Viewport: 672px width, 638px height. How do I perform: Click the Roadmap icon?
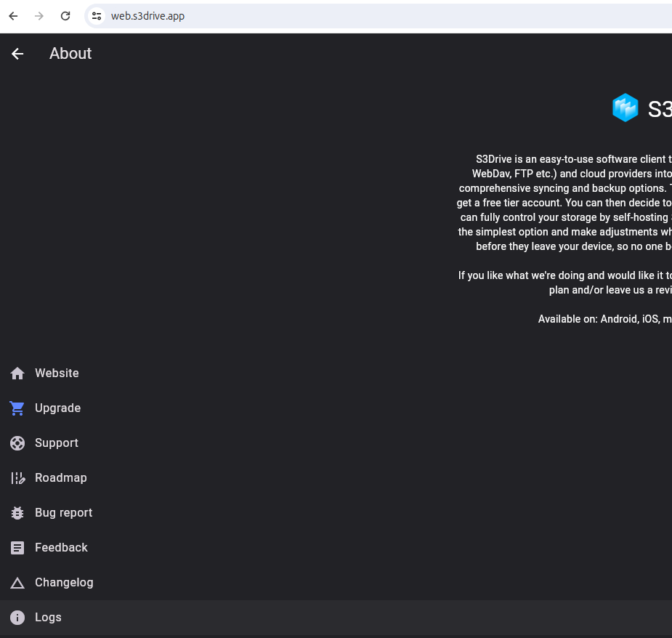[17, 478]
